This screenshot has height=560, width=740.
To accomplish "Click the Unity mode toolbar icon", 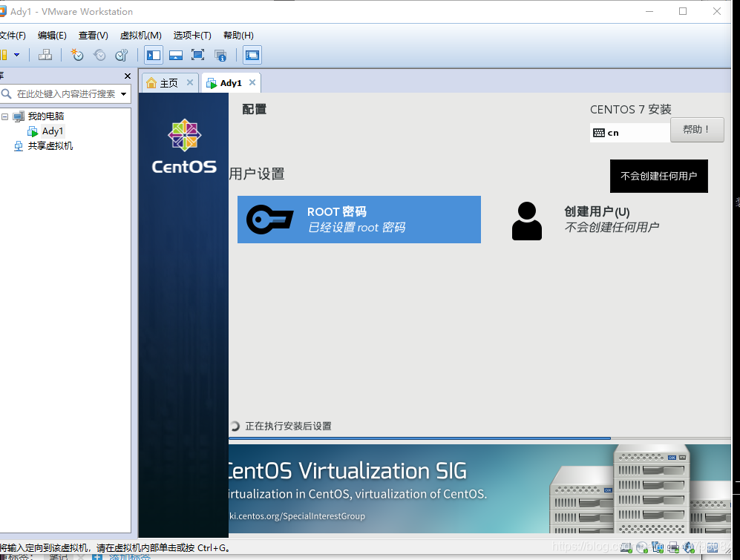I will [220, 55].
